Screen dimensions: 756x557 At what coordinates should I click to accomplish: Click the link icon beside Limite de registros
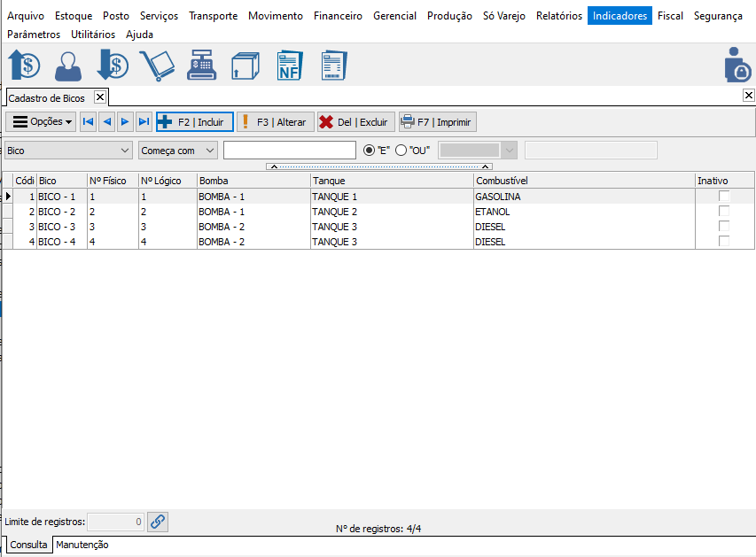(x=157, y=522)
